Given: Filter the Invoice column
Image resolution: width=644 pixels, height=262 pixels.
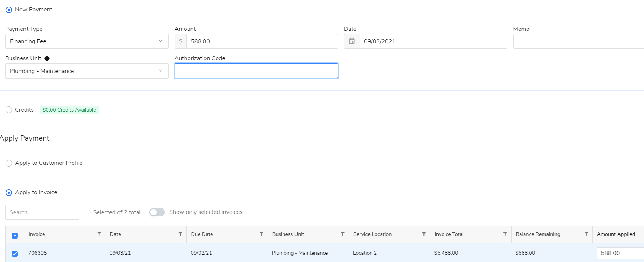Looking at the screenshot, I should tap(99, 234).
